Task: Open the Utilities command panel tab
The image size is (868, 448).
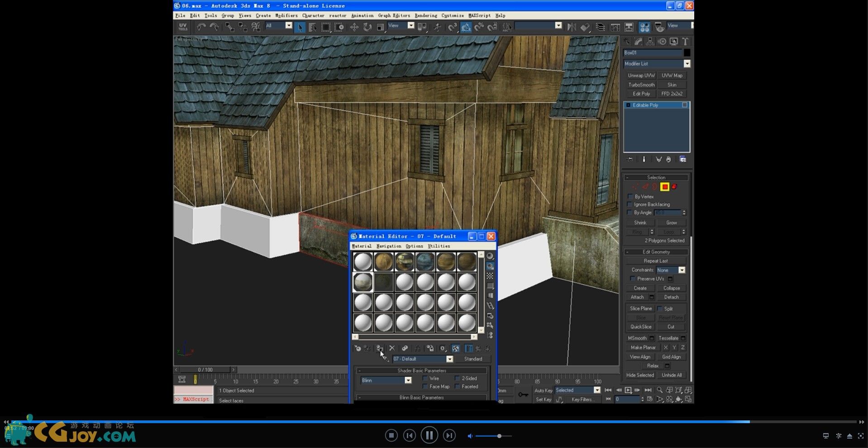Action: [685, 42]
